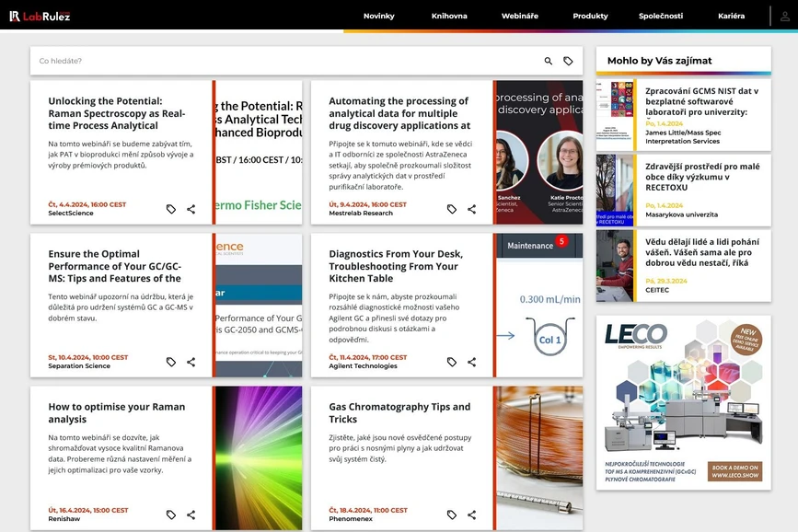
Task: Open the Kariéra menu link
Action: pos(731,16)
